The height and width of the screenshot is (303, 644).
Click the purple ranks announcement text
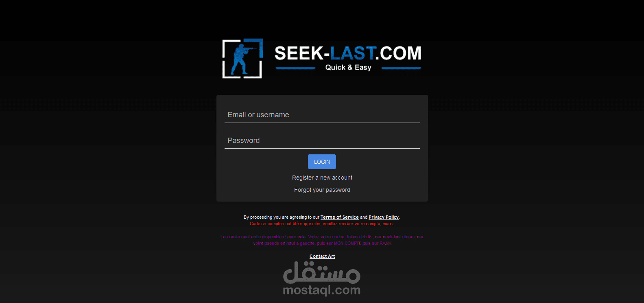click(x=322, y=240)
